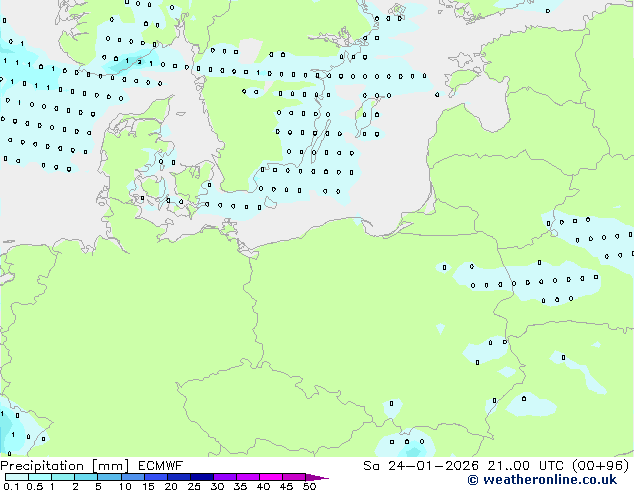This screenshot has width=634, height=490.
Task: Click the copyright symbol before weatheronline
Action: pos(472,480)
